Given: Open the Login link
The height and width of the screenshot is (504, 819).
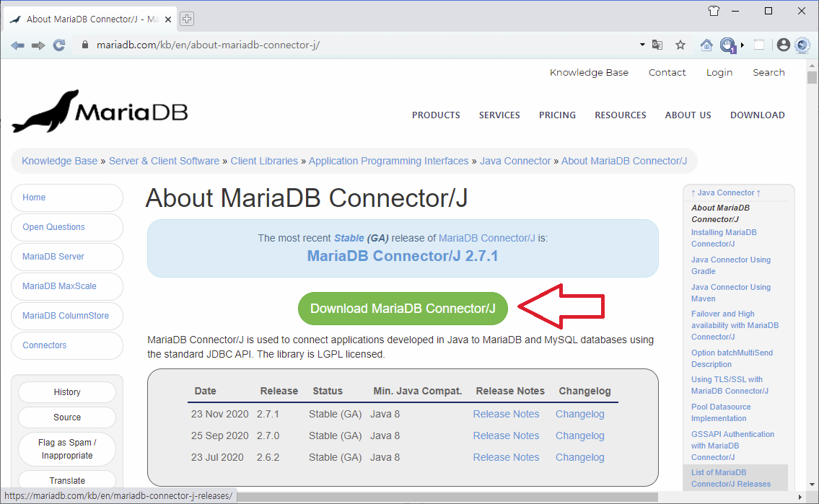Looking at the screenshot, I should (719, 73).
